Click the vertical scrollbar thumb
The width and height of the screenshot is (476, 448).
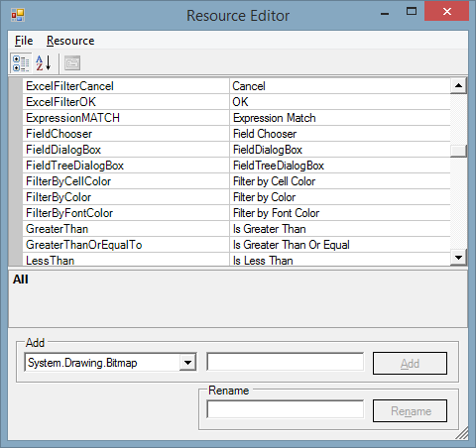pyautogui.click(x=458, y=151)
